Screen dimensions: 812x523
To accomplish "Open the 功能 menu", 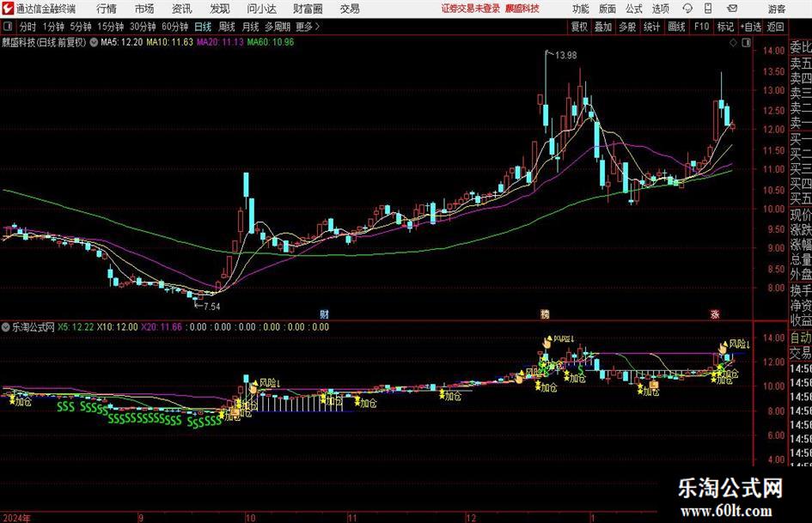I will [581, 9].
